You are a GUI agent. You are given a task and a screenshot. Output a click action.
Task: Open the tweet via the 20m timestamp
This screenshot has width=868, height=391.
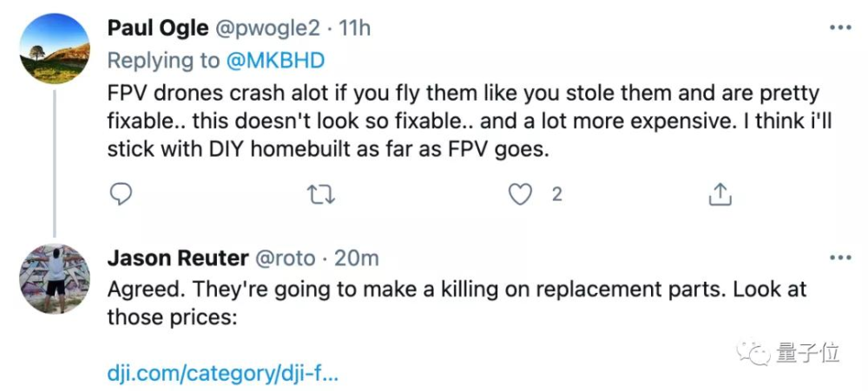coord(355,257)
